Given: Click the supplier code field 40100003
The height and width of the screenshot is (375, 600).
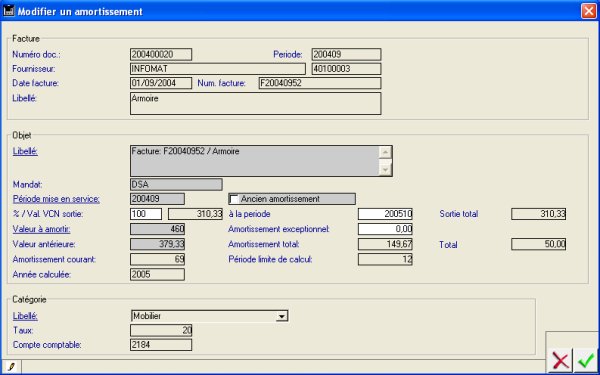Looking at the screenshot, I should [346, 69].
